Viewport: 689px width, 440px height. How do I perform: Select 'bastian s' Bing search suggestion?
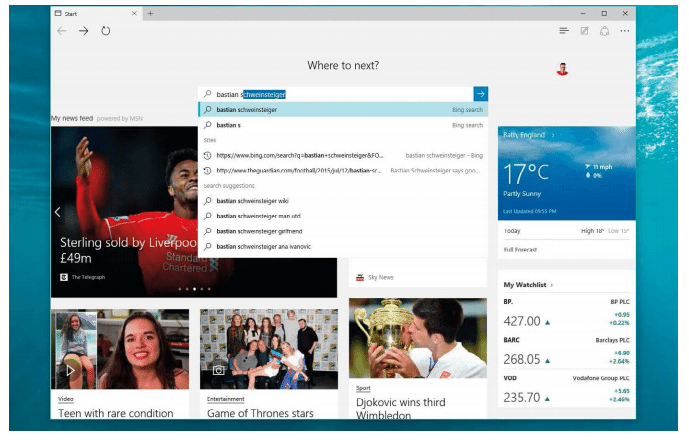click(343, 125)
